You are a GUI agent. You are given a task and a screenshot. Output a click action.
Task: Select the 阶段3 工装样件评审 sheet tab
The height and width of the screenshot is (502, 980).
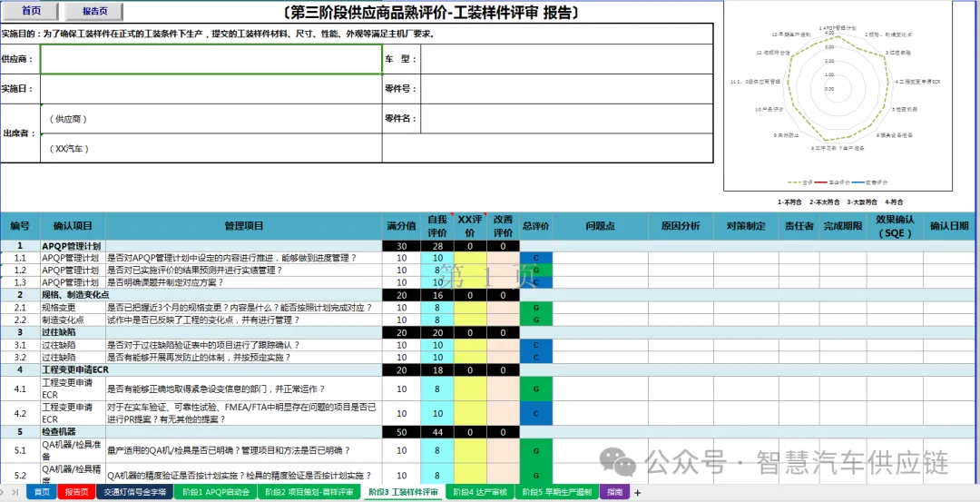pyautogui.click(x=403, y=493)
